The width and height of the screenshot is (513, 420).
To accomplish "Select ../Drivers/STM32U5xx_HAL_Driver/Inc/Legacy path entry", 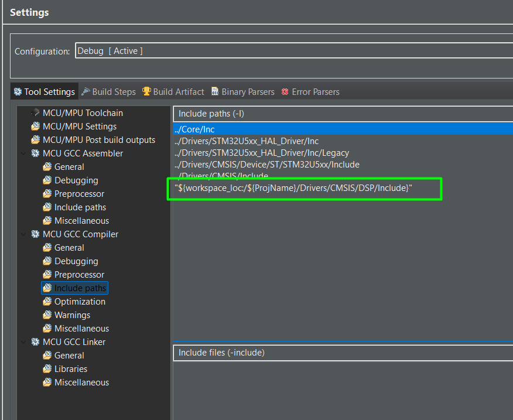I will tap(261, 153).
